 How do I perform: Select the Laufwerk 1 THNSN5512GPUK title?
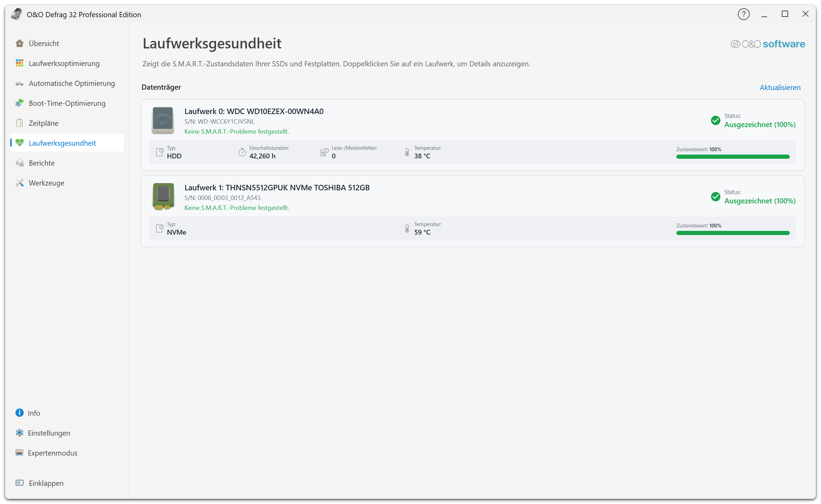pyautogui.click(x=277, y=188)
